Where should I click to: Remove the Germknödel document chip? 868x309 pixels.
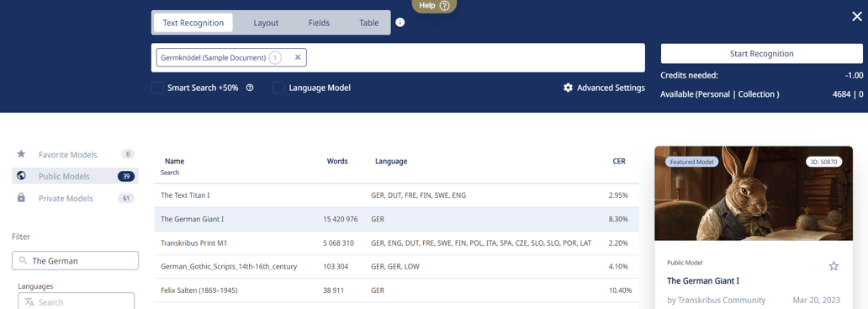tap(297, 57)
